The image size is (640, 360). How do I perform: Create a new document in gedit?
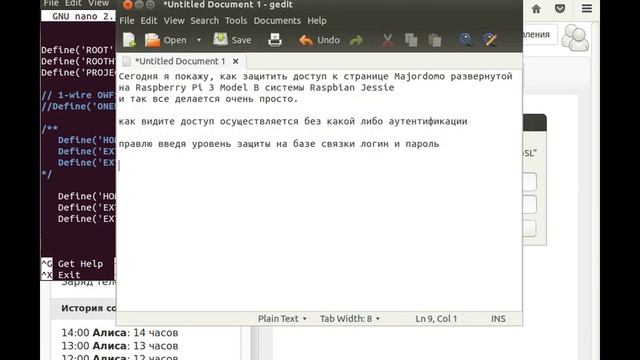[129, 40]
